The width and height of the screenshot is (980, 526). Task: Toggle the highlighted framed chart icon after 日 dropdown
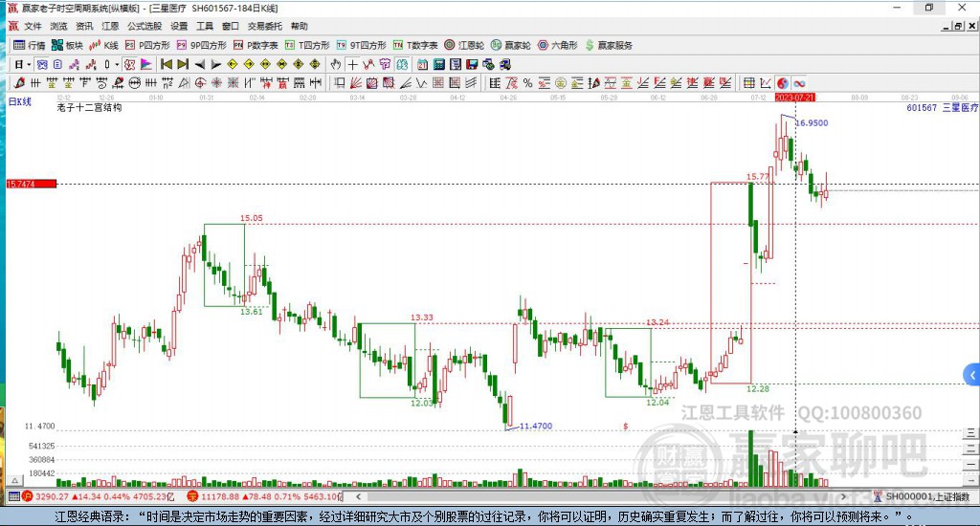point(42,64)
